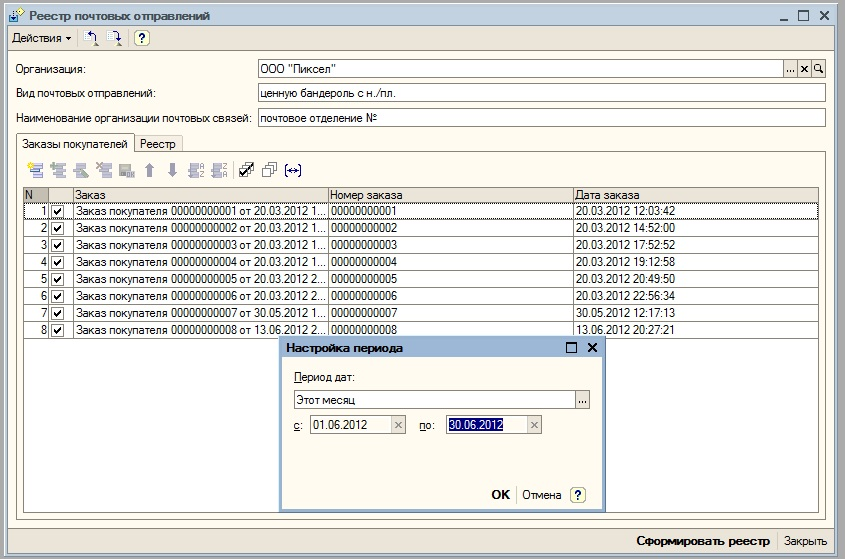
Task: Click help icon in Настройка периода dialog
Action: [x=577, y=495]
